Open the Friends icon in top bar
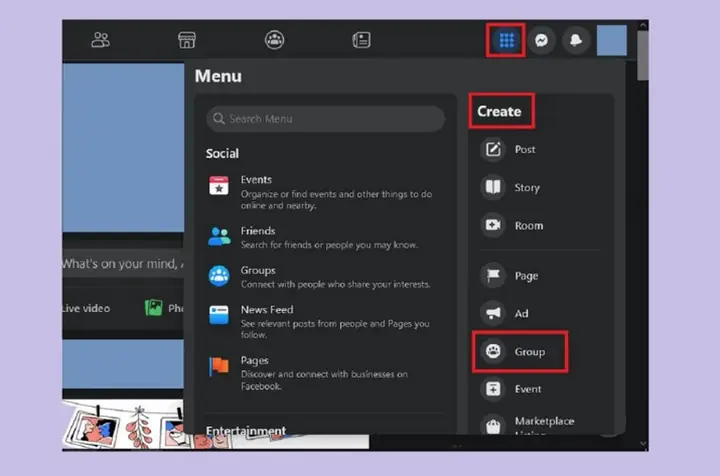 (100, 40)
